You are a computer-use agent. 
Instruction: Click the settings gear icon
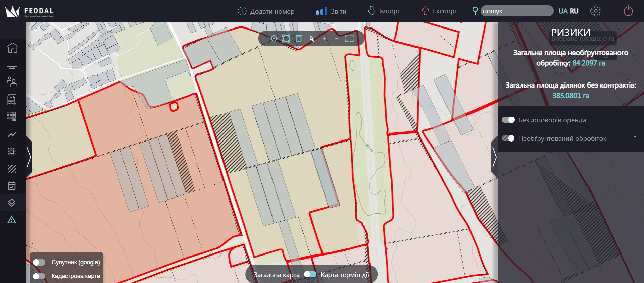click(595, 11)
